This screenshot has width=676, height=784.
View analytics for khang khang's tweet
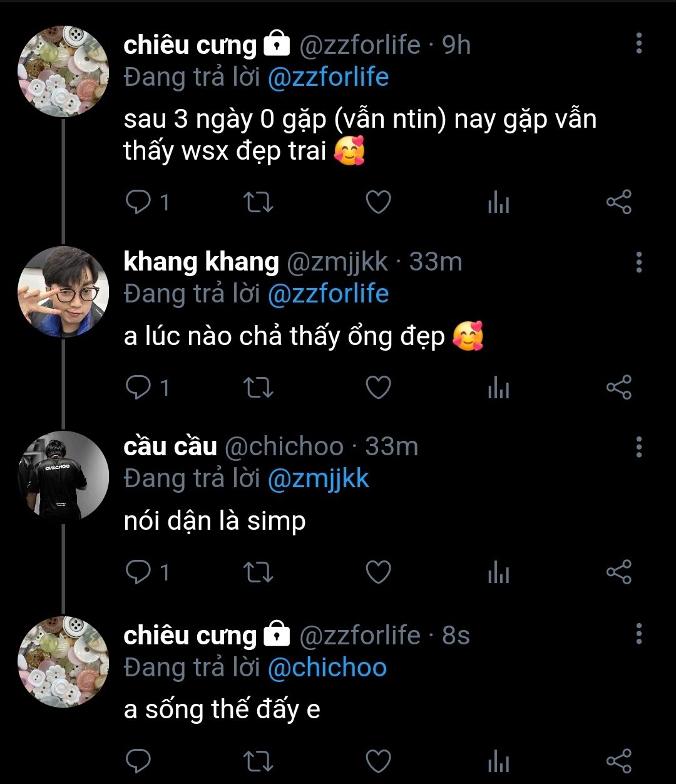coord(498,388)
